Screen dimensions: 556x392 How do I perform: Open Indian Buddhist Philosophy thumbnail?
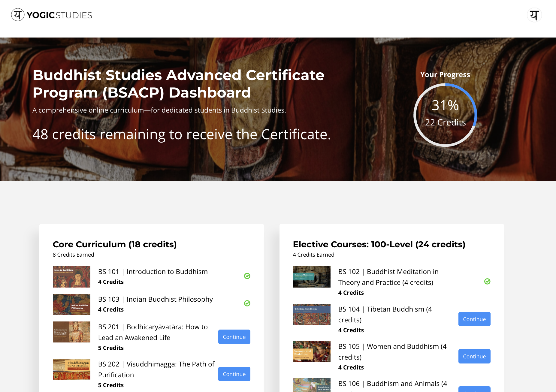[x=71, y=304]
